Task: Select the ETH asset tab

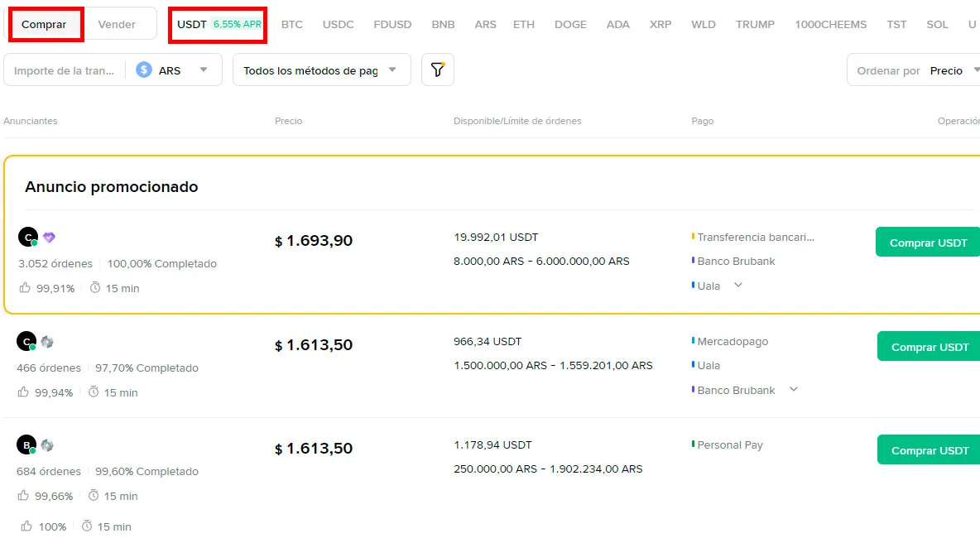Action: pos(524,24)
